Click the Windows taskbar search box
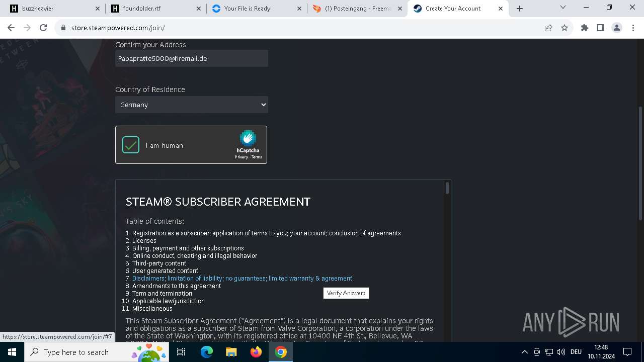This screenshot has height=362, width=644. pos(96,352)
